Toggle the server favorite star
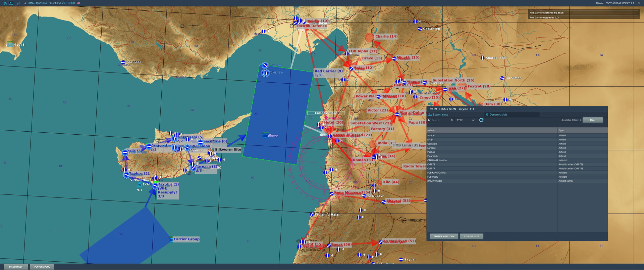 tap(25, 3)
